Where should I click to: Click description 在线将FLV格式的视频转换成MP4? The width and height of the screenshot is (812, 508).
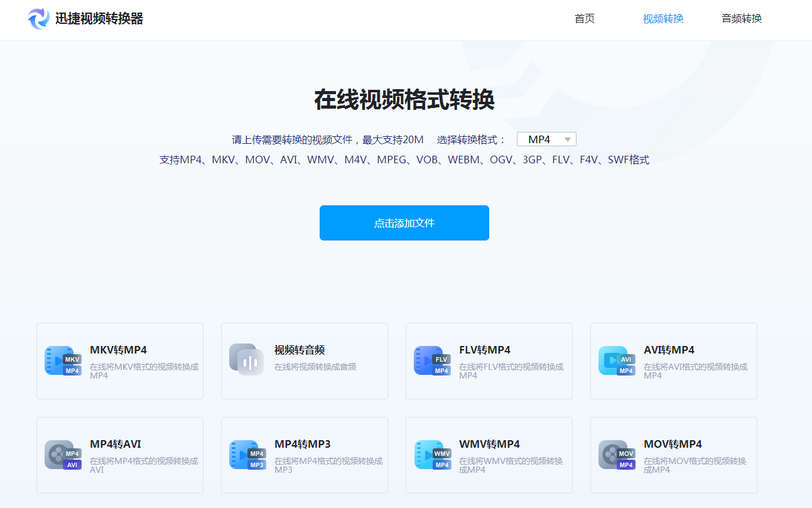point(511,371)
